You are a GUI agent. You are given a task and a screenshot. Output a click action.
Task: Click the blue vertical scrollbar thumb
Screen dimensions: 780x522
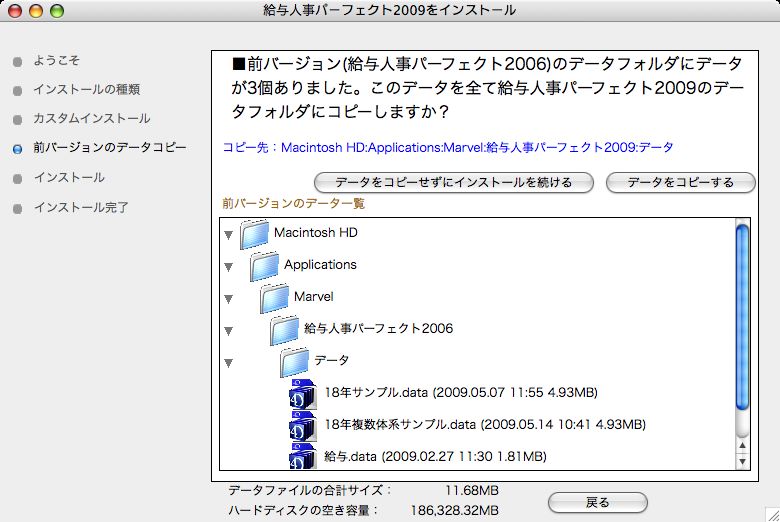click(742, 317)
